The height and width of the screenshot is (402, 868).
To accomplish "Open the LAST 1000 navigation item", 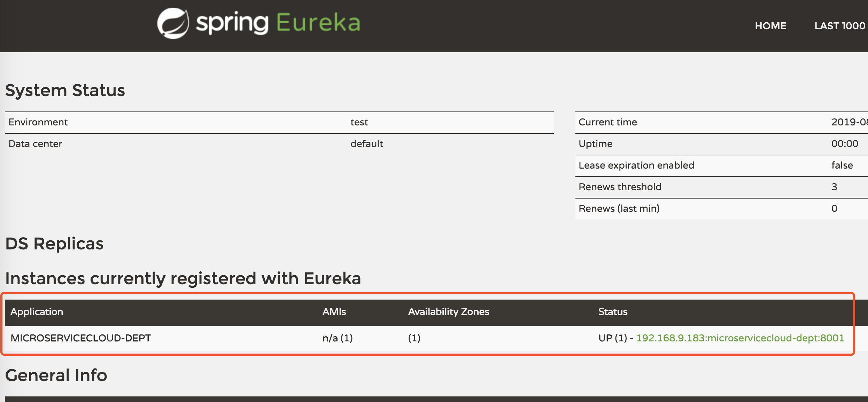I will (839, 26).
